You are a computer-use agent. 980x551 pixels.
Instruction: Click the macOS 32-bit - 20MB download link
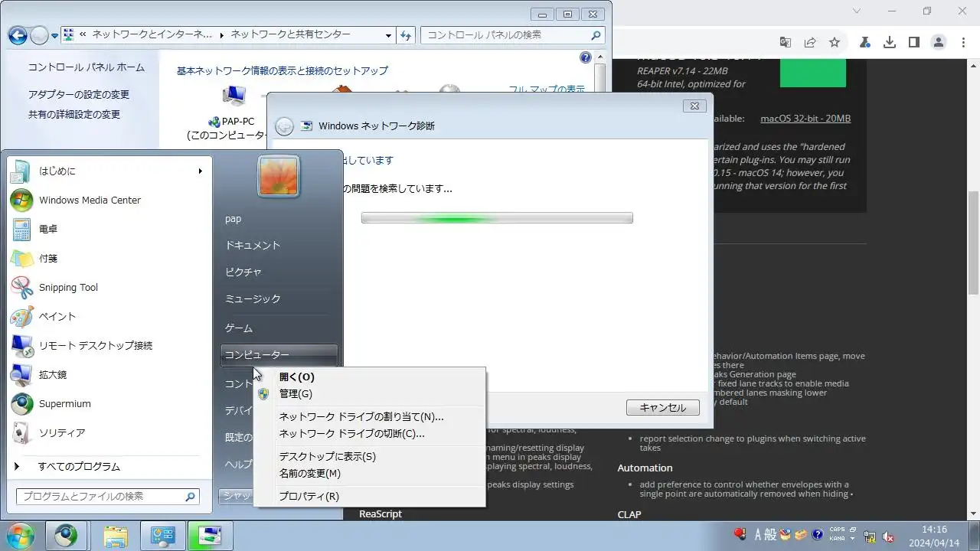click(805, 119)
